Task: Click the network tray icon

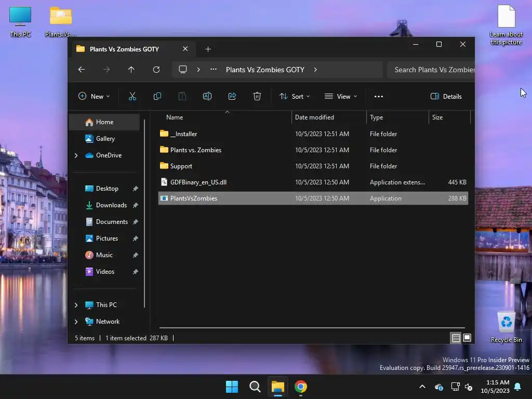Action: (455, 387)
